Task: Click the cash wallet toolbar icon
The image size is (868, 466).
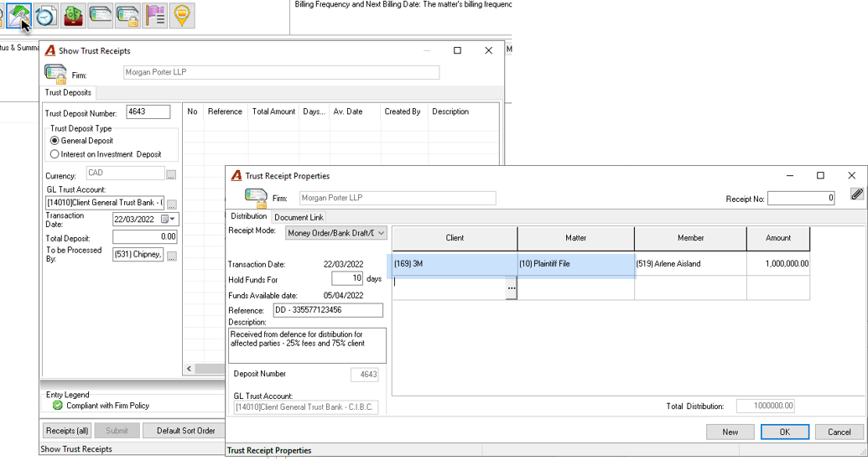Action: [74, 15]
